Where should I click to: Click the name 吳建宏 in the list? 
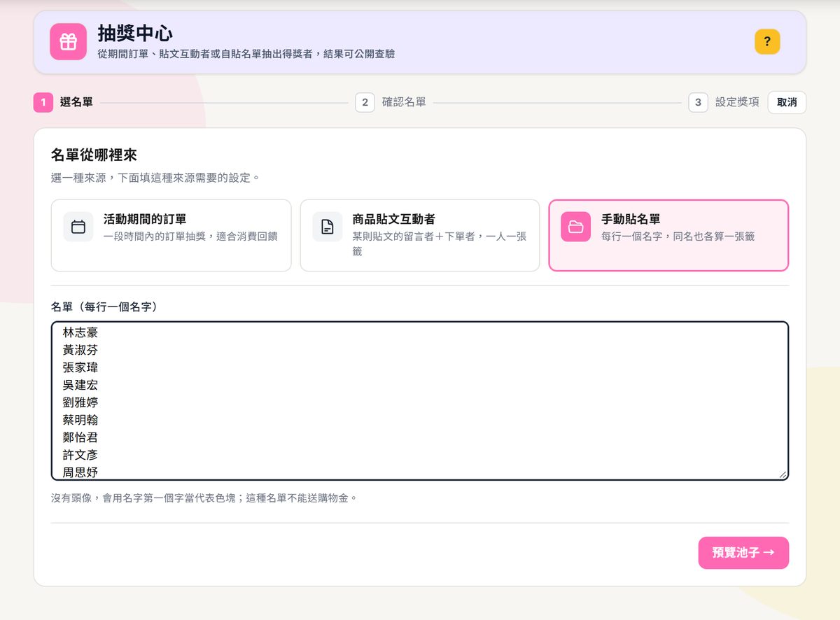[x=80, y=385]
